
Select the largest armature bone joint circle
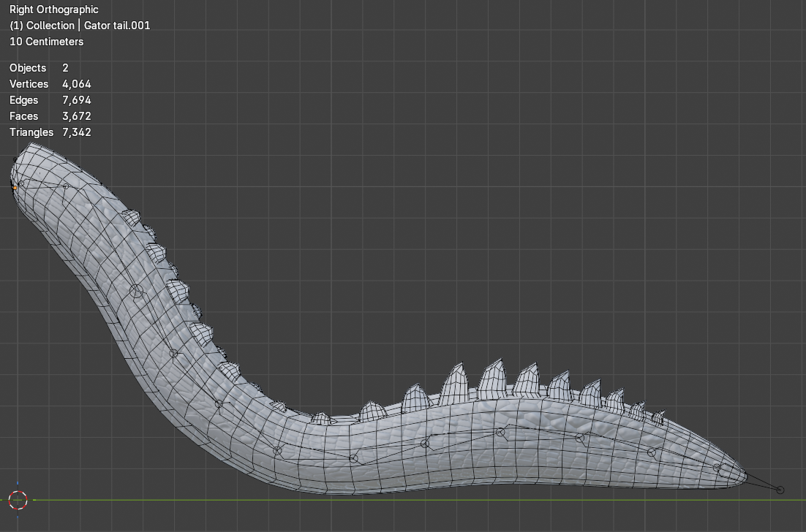pos(136,291)
